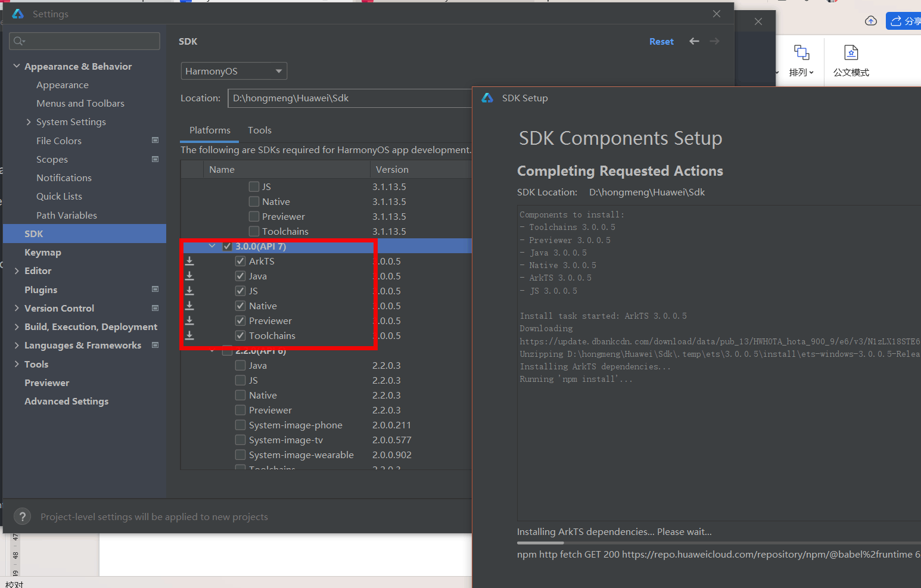Open the HarmonyOS SDK type dropdown
The height and width of the screenshot is (588, 921).
click(x=234, y=71)
